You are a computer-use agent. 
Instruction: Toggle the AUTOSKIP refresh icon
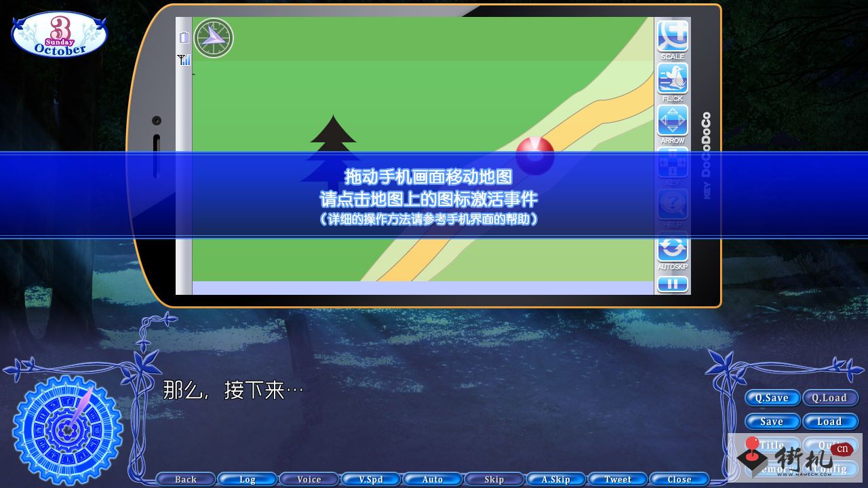673,247
